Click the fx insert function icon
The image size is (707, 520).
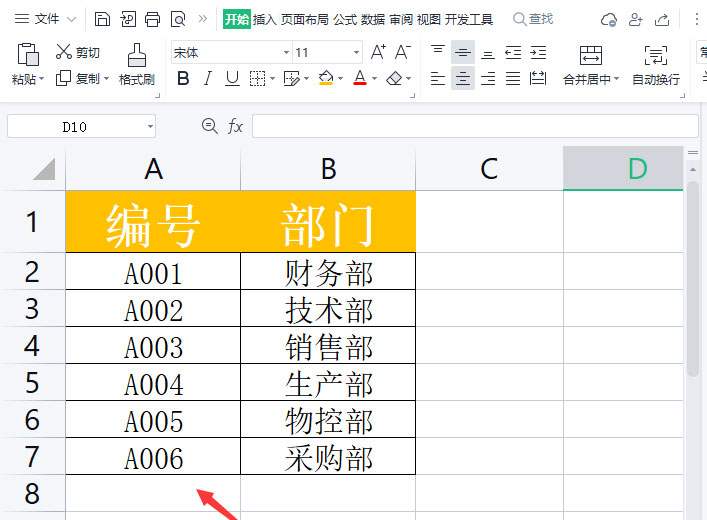click(x=235, y=126)
